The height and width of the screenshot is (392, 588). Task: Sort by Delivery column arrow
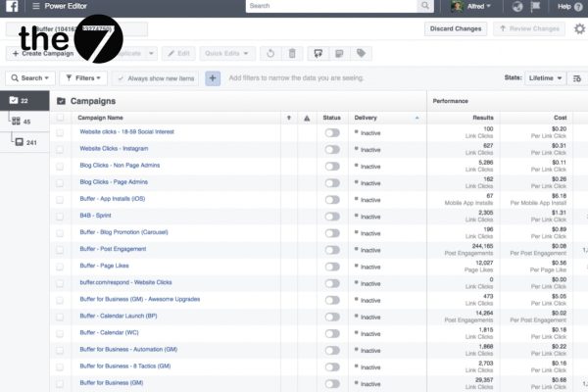417,118
